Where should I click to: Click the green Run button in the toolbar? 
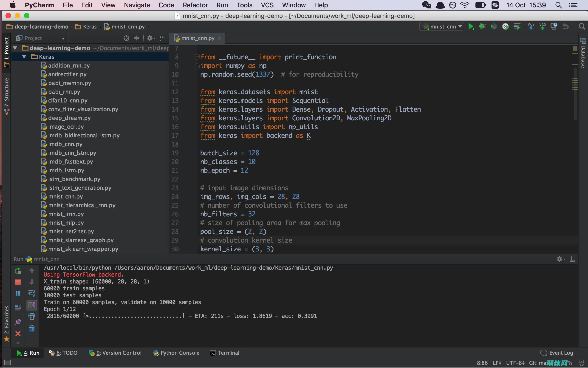pos(471,26)
